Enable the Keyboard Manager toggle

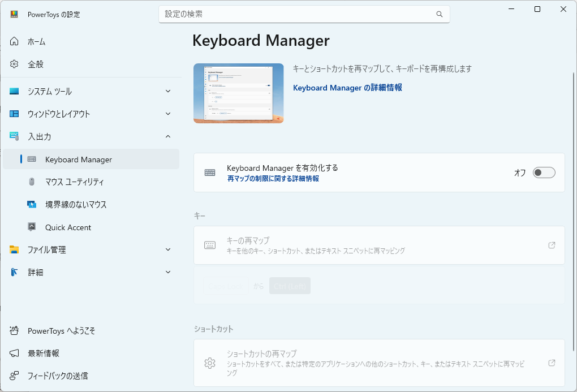tap(544, 173)
